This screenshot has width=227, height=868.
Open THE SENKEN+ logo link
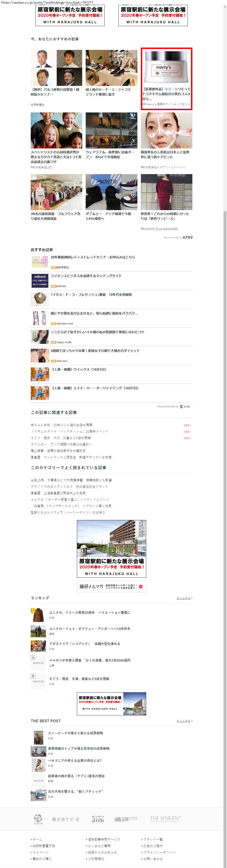coord(165,818)
